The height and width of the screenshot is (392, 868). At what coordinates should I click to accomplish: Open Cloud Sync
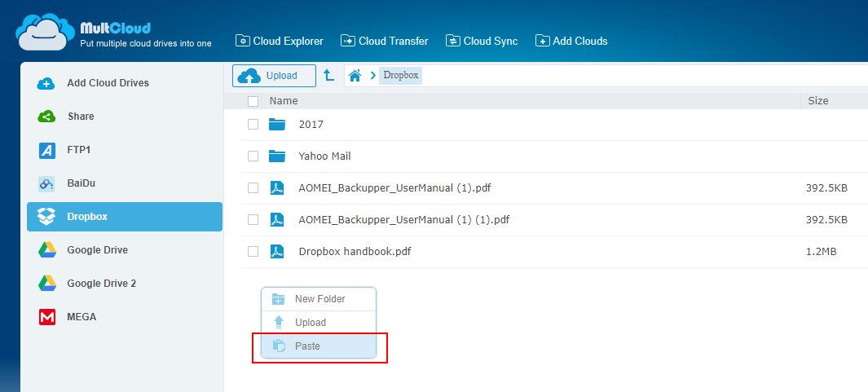point(482,41)
